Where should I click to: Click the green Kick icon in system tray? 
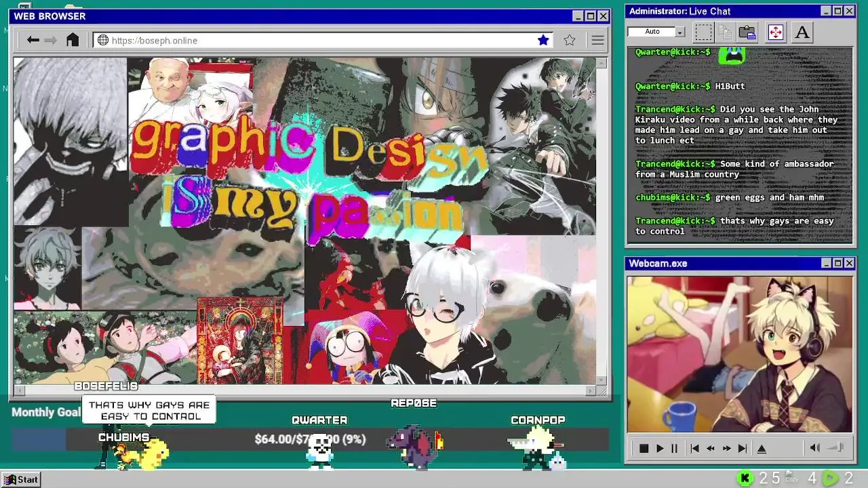[x=745, y=479]
